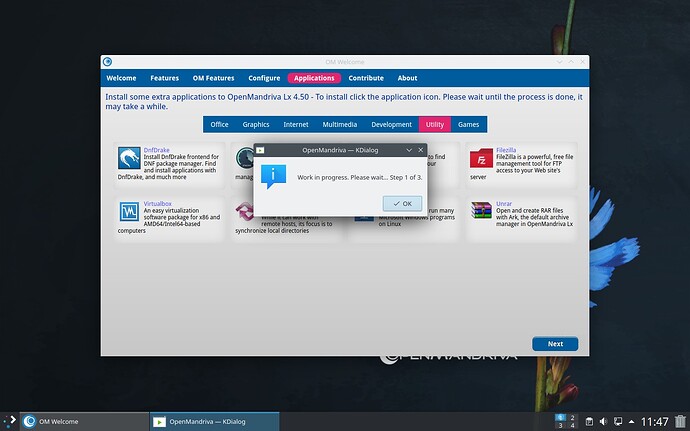Image resolution: width=690 pixels, height=431 pixels.
Task: Select the Games category
Action: coord(468,125)
